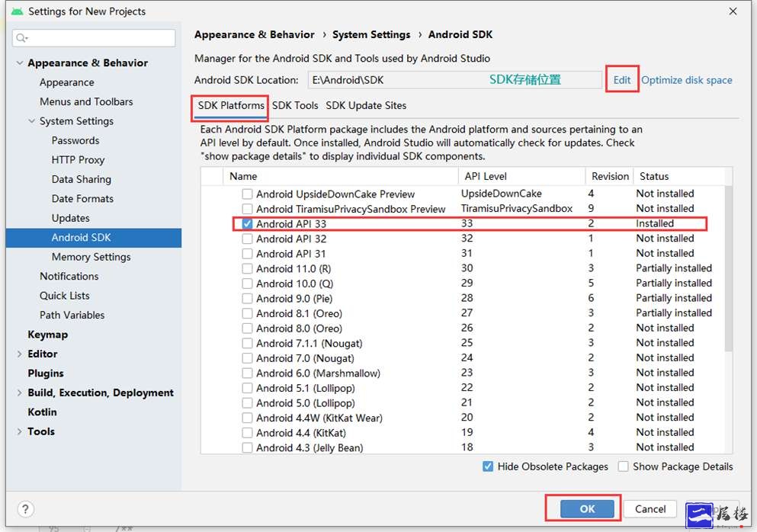757x532 pixels.
Task: Select Updates in the settings tree
Action: pyautogui.click(x=70, y=218)
